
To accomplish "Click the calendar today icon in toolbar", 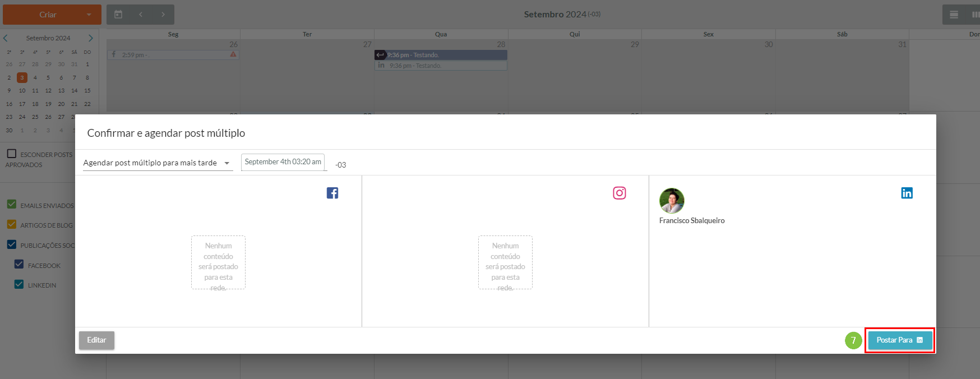I will [x=118, y=15].
